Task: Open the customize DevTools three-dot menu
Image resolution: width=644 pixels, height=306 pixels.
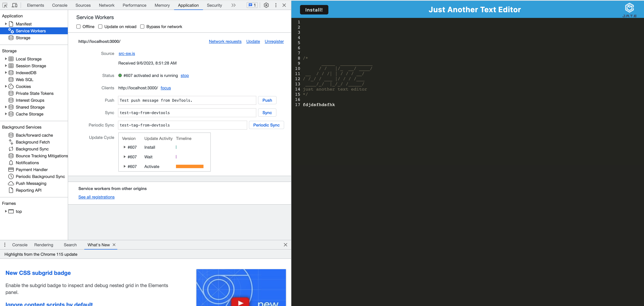Action: (276, 5)
